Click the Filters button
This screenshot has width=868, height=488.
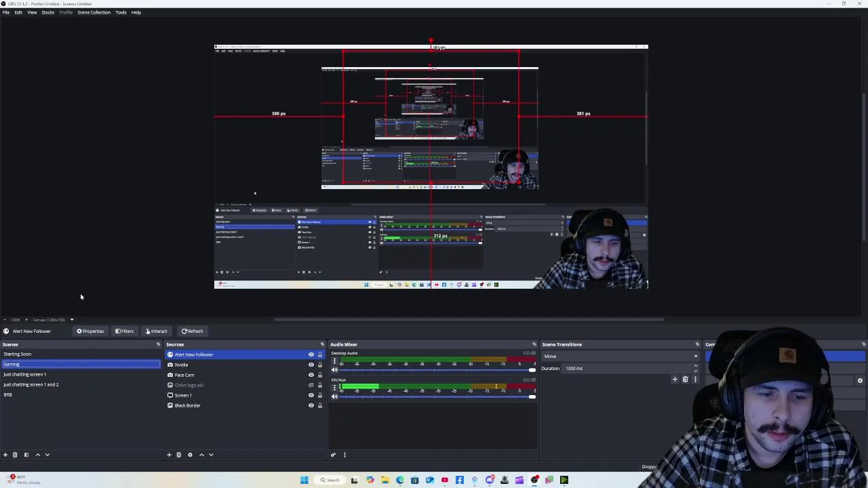[125, 331]
